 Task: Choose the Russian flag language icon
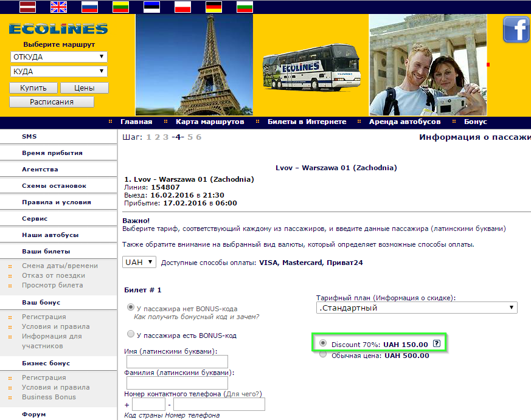(90, 7)
